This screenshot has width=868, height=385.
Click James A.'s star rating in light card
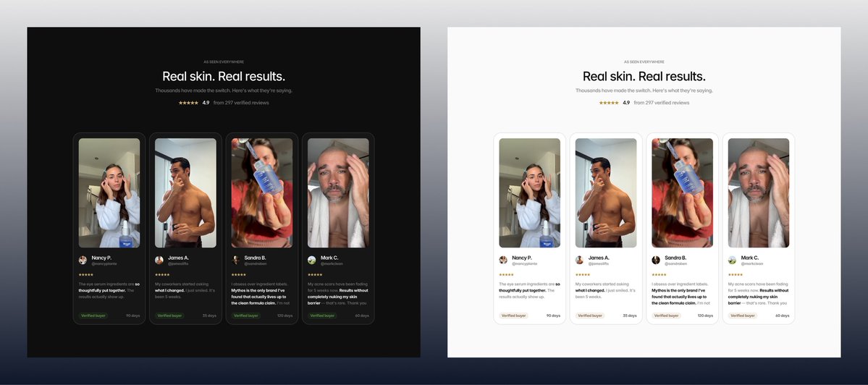pyautogui.click(x=583, y=275)
